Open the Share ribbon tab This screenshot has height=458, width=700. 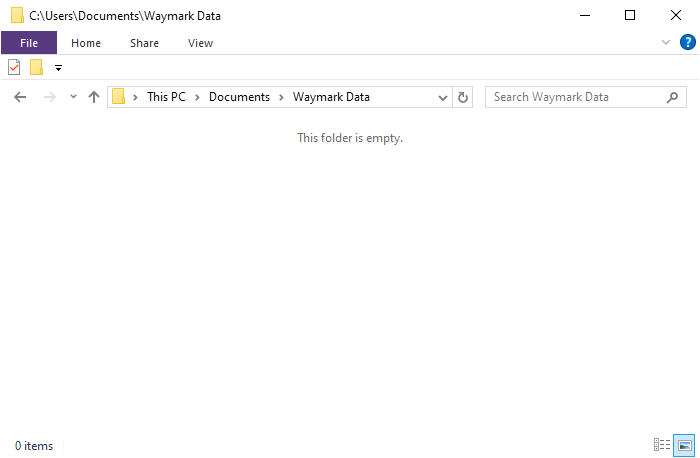(144, 43)
